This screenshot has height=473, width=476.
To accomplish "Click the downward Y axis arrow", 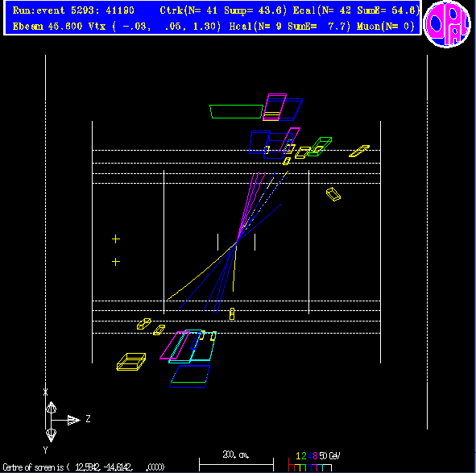I will (x=51, y=435).
